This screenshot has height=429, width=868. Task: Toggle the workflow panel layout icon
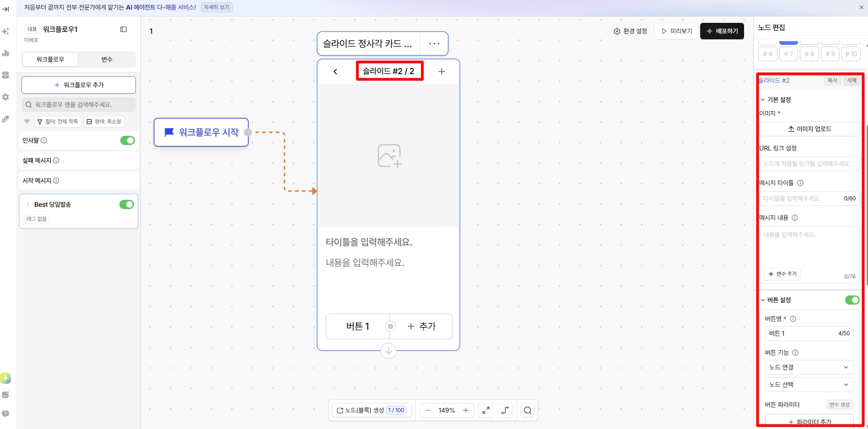click(123, 29)
